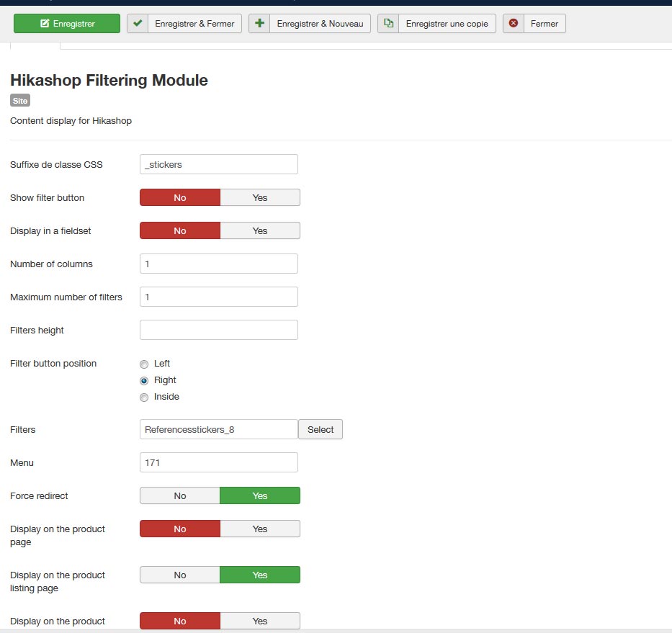Click the Enregistrer & Fermer label
Viewport: 672px width, 633px height.
pos(194,24)
